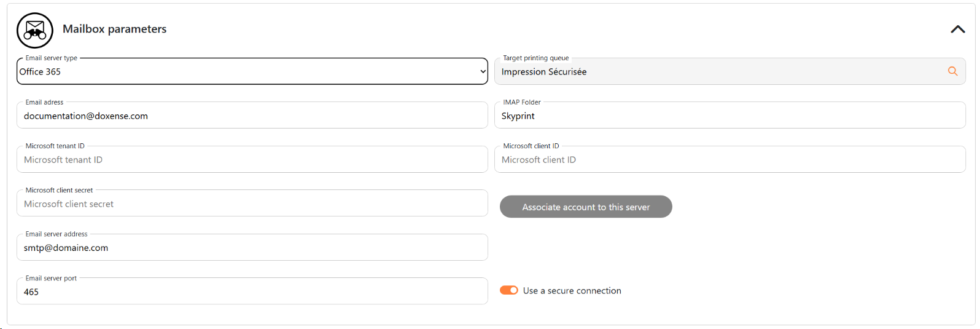Click the mailbox binoculars icon
Screen dimensions: 980x329
pos(35,30)
